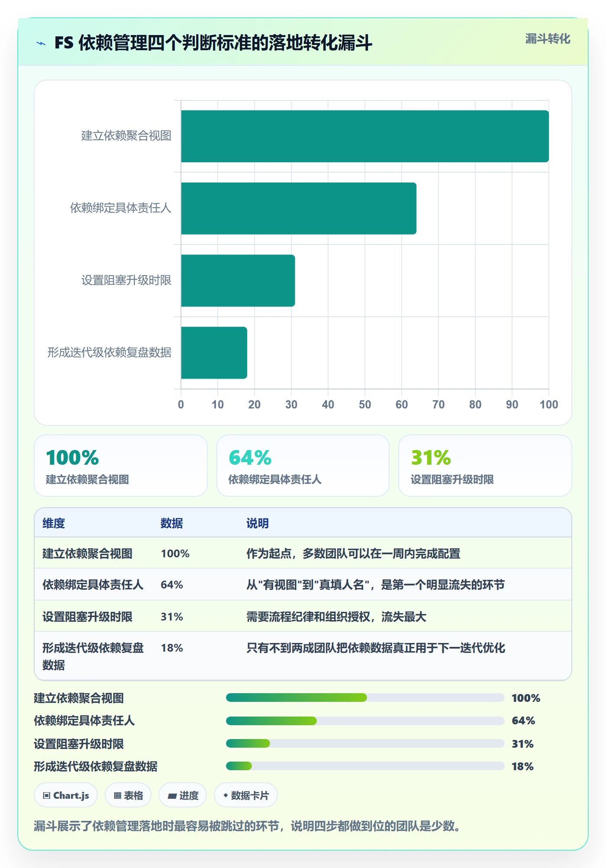The image size is (606, 868).
Task: Click the 31% progress bar for 设置阻塞升级时限
Action: coord(365,743)
